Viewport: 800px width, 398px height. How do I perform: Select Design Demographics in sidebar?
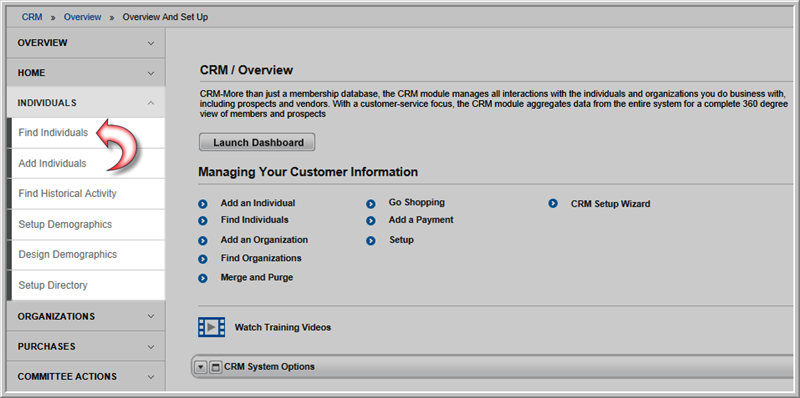point(86,255)
